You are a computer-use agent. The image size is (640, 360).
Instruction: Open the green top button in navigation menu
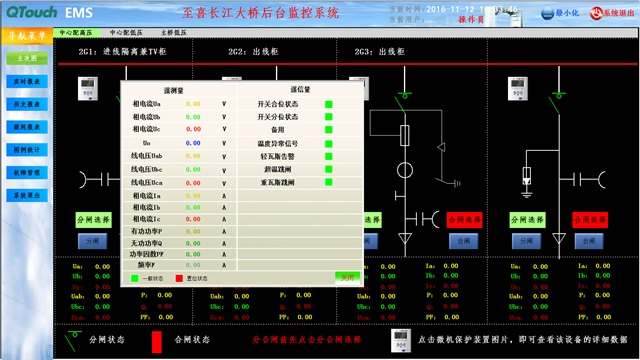[27, 58]
